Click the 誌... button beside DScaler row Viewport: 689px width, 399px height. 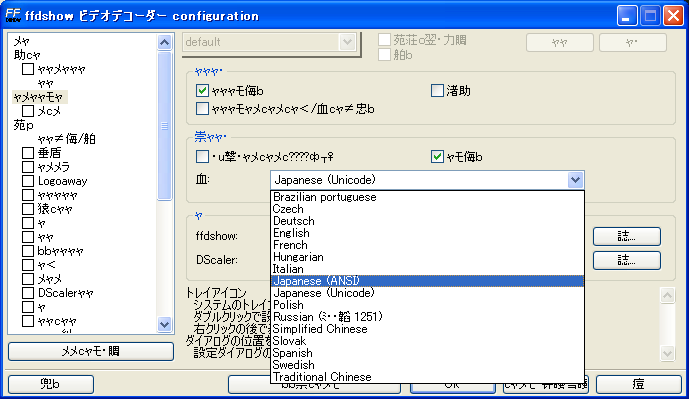point(627,261)
